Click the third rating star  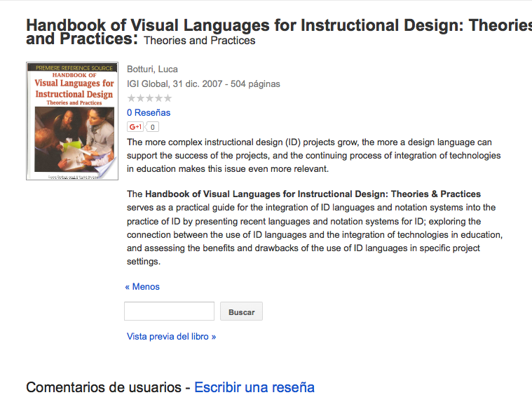(x=149, y=98)
